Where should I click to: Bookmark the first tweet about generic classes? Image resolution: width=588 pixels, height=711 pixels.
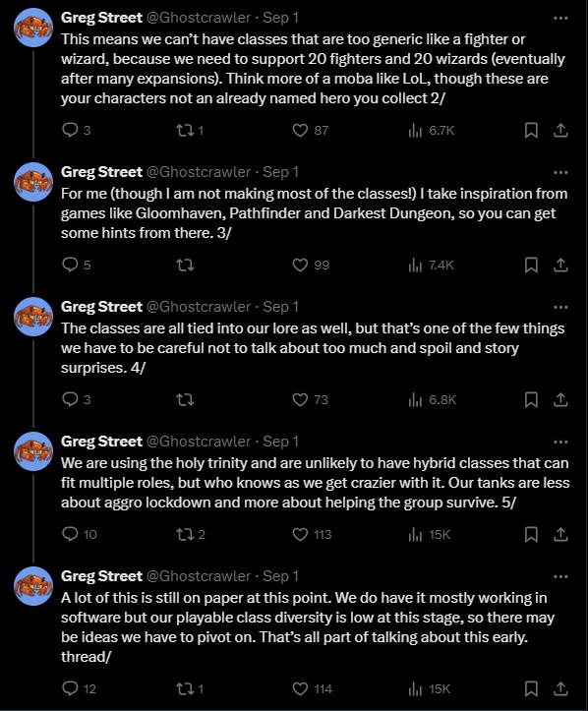531,131
